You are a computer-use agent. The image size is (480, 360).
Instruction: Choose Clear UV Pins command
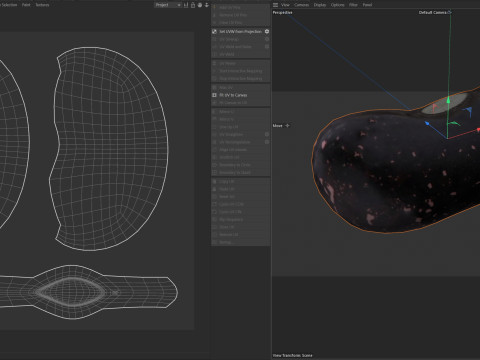(240, 23)
